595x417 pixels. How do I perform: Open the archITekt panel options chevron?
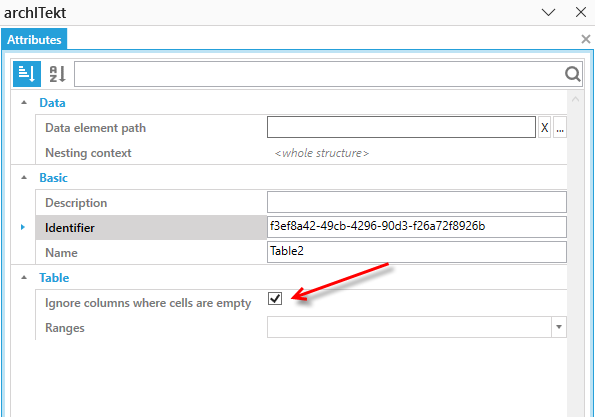[548, 13]
